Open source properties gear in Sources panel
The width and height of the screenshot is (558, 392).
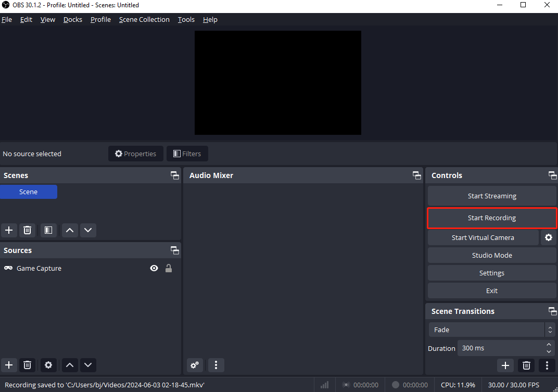(48, 365)
